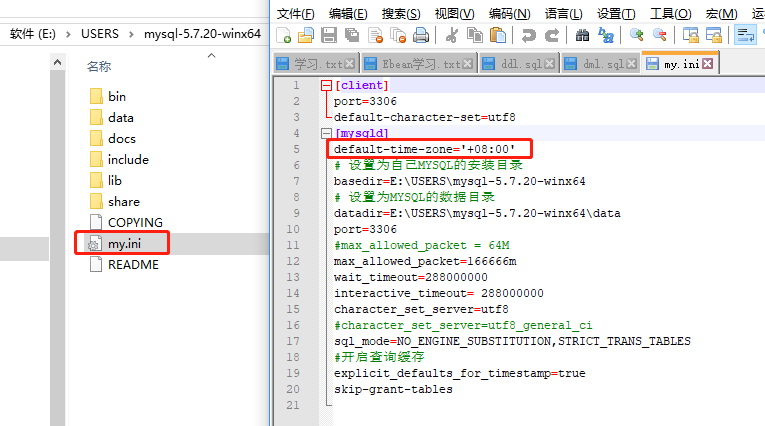Sort files by the 名称 column header
The image size is (765, 426).
tap(99, 66)
